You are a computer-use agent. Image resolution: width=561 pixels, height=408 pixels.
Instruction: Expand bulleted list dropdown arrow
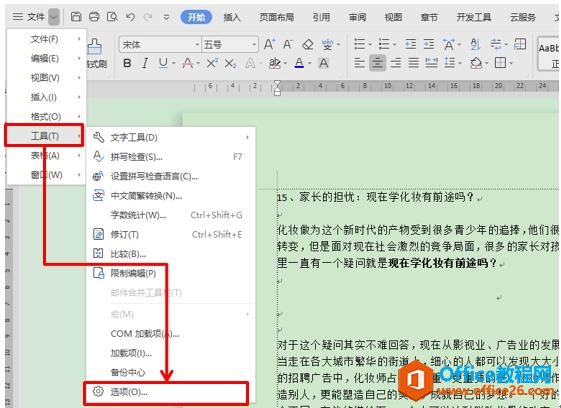coord(370,45)
